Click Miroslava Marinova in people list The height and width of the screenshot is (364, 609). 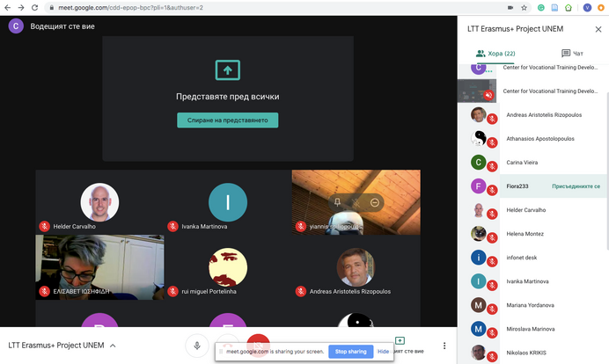[x=532, y=329]
